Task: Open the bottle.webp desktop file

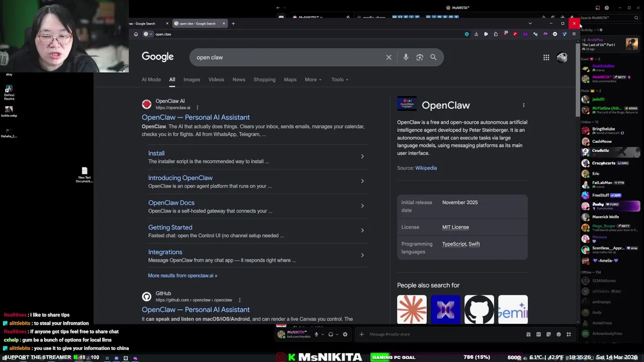Action: point(9,111)
